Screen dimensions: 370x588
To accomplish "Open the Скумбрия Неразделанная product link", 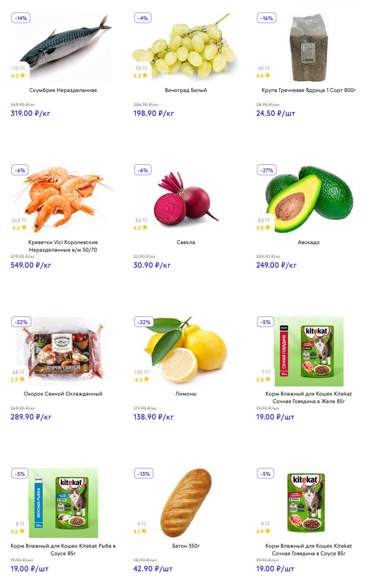I will tap(63, 90).
